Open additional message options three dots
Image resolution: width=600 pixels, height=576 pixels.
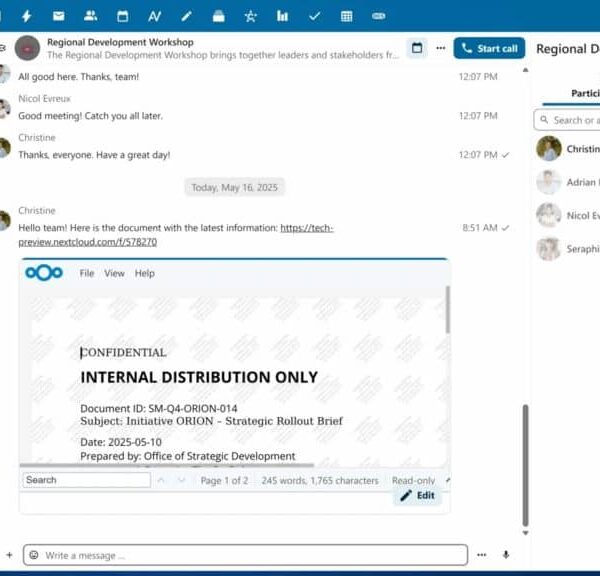click(x=481, y=555)
